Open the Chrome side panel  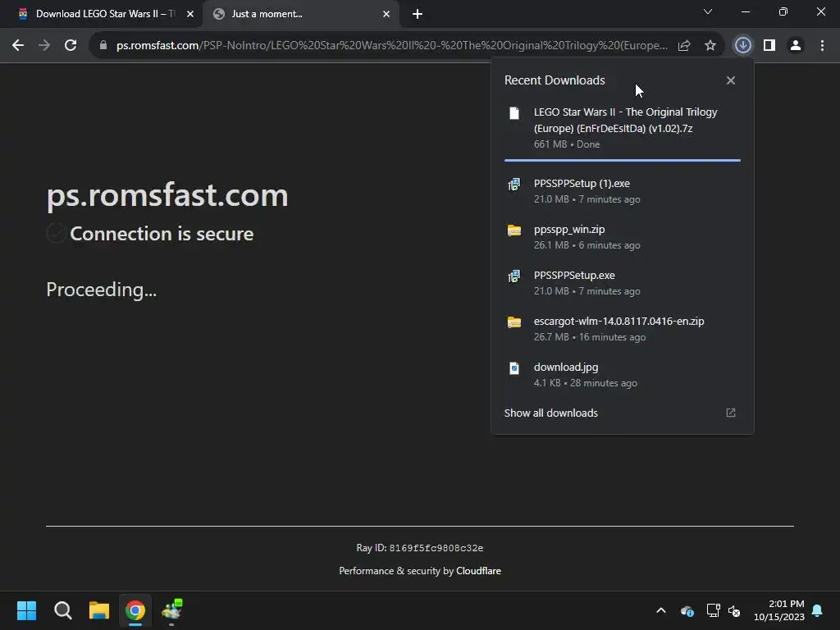(769, 46)
